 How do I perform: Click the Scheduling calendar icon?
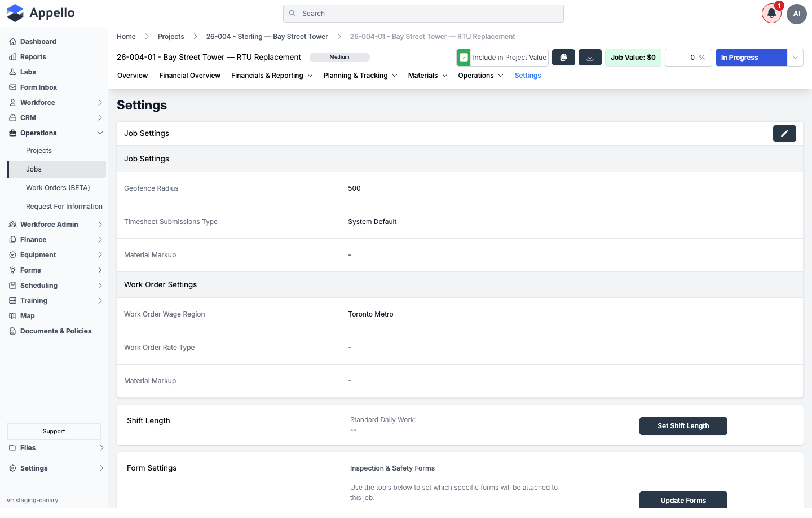(x=12, y=286)
